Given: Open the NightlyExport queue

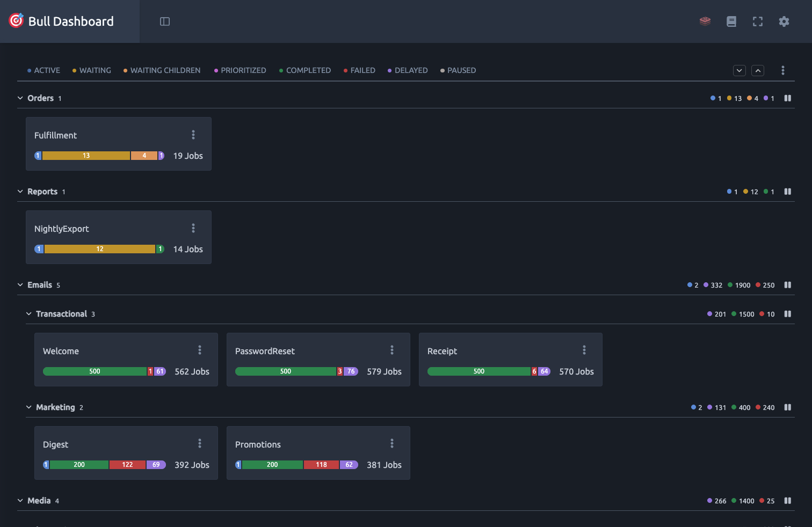Looking at the screenshot, I should pyautogui.click(x=62, y=229).
